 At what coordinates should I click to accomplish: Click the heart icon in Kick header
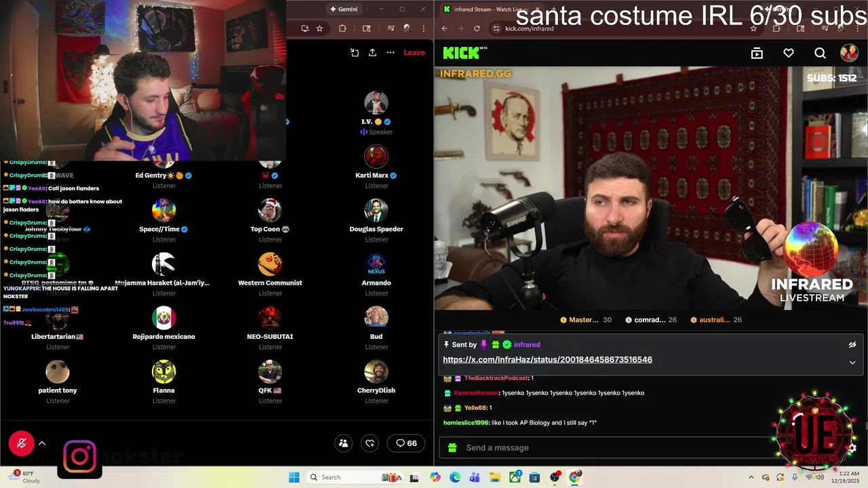click(789, 54)
